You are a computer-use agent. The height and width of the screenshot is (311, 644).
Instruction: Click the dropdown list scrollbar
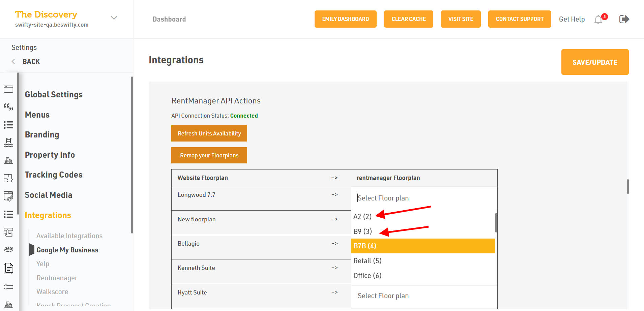click(x=496, y=223)
